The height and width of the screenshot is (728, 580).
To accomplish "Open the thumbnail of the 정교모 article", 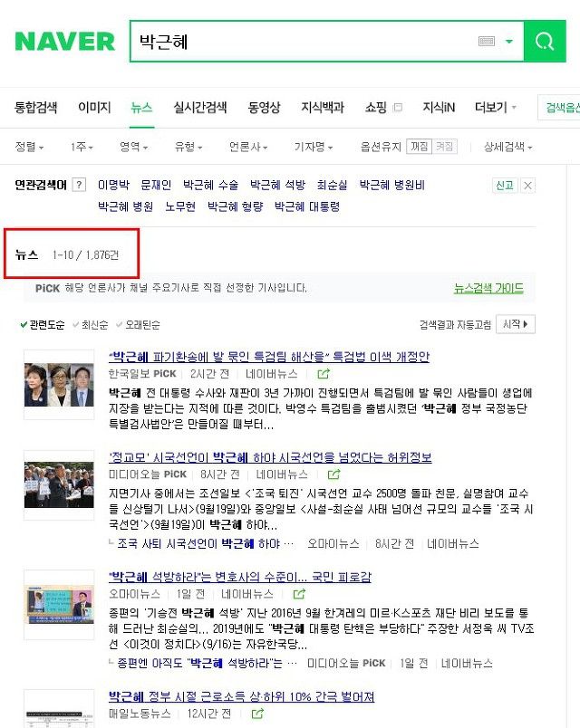I will click(59, 485).
